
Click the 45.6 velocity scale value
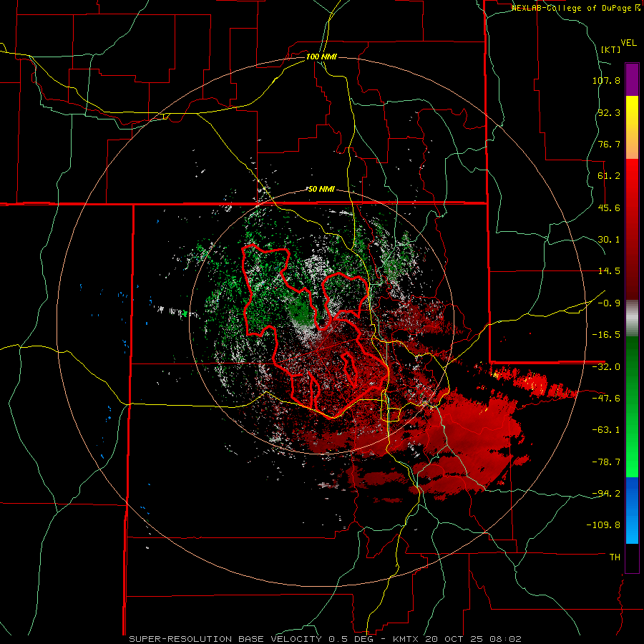click(609, 208)
